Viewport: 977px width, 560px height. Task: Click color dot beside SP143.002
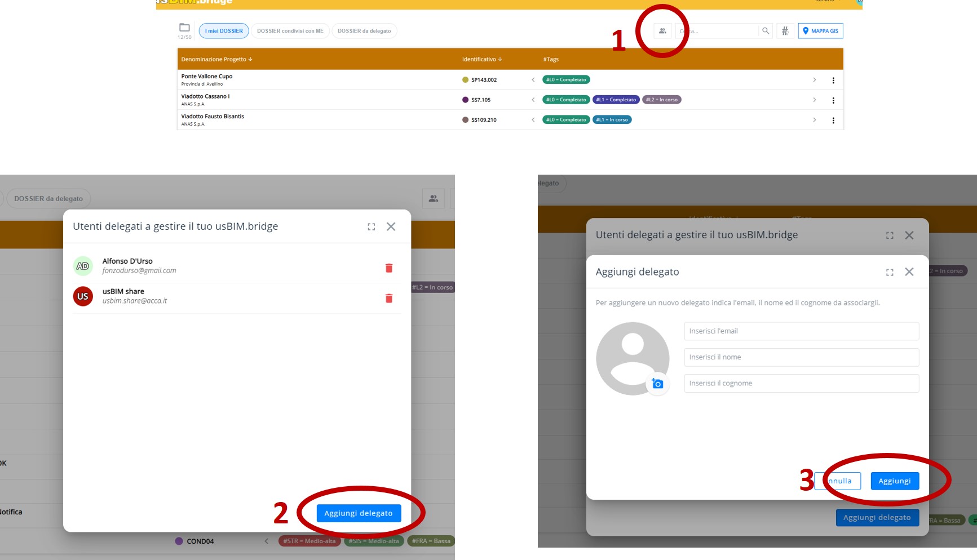[x=465, y=80]
